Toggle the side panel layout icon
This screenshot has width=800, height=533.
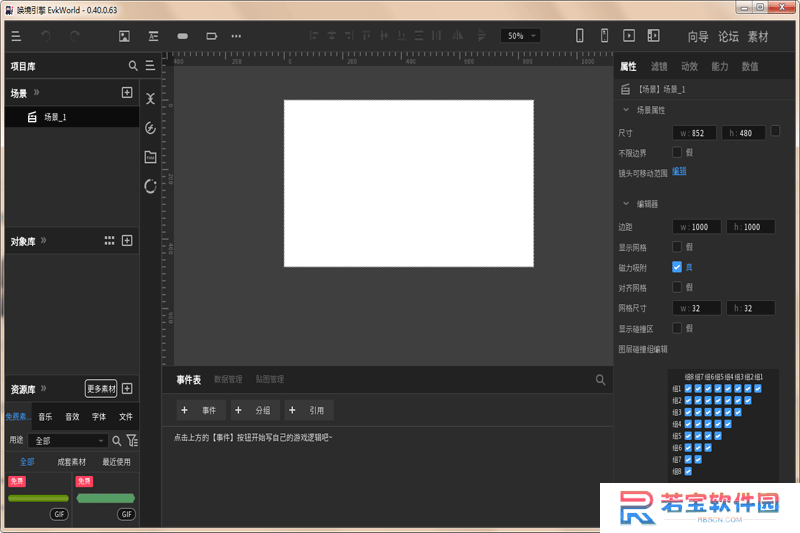[x=653, y=36]
